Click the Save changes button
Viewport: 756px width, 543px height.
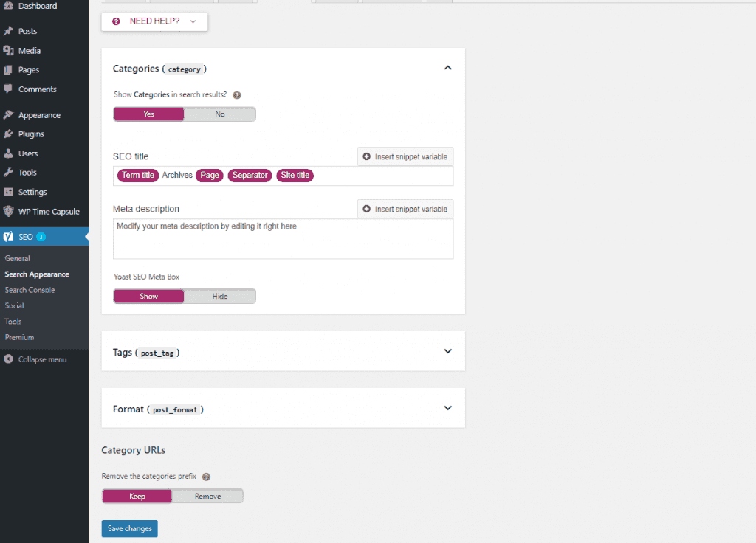click(129, 528)
